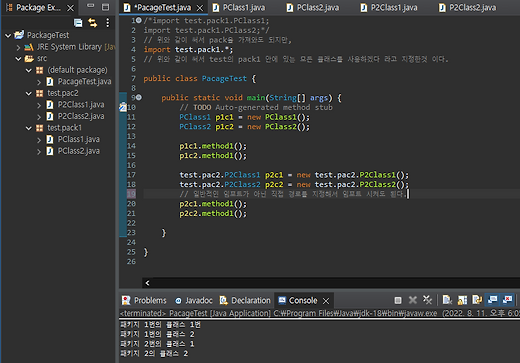Click Javadoc view icon
The height and width of the screenshot is (363, 520).
(x=178, y=301)
